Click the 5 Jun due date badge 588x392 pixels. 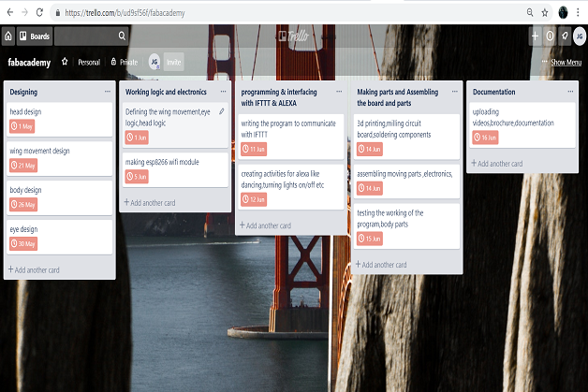(x=137, y=177)
